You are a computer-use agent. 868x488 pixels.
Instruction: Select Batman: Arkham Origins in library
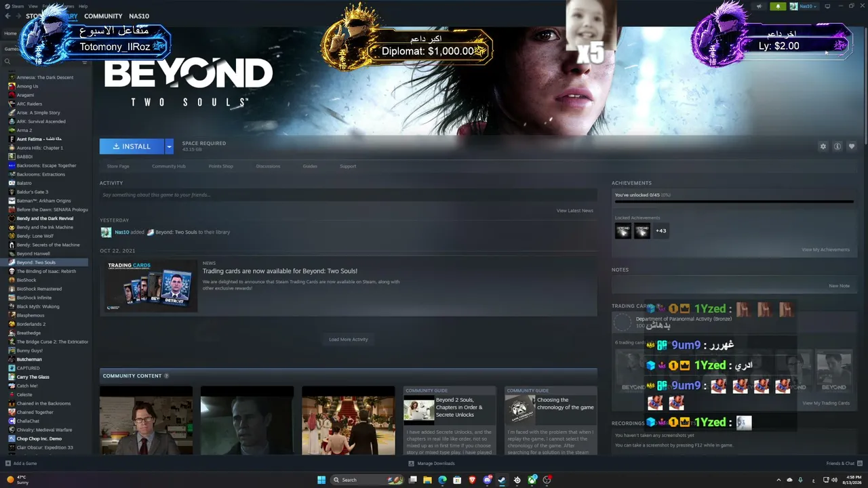click(43, 201)
